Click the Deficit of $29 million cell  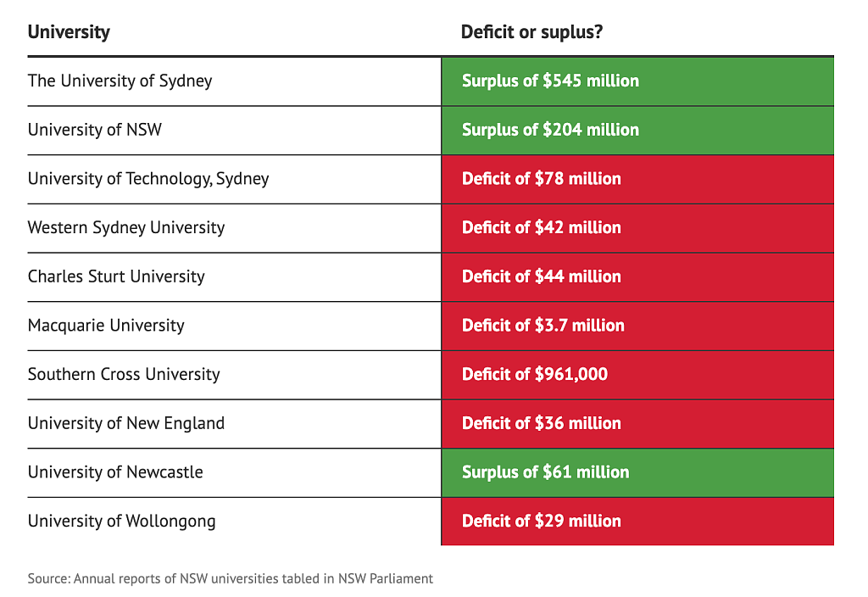637,522
